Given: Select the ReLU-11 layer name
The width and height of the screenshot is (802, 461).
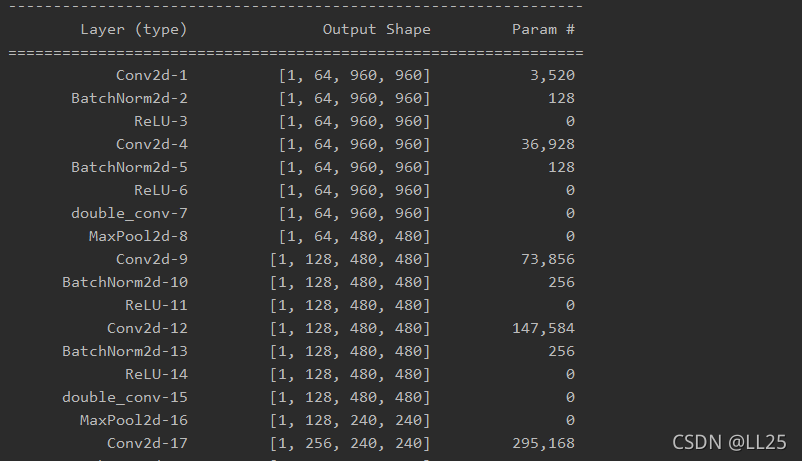Looking at the screenshot, I should pyautogui.click(x=156, y=305).
